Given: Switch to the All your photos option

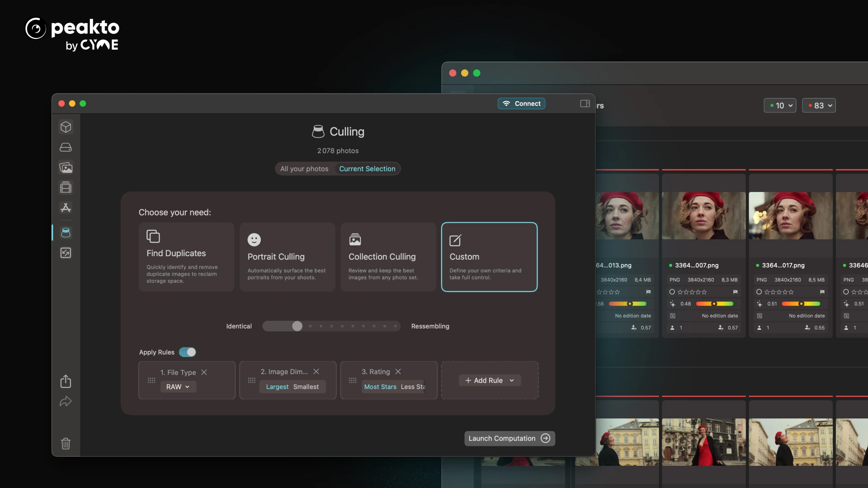Looking at the screenshot, I should (x=304, y=169).
